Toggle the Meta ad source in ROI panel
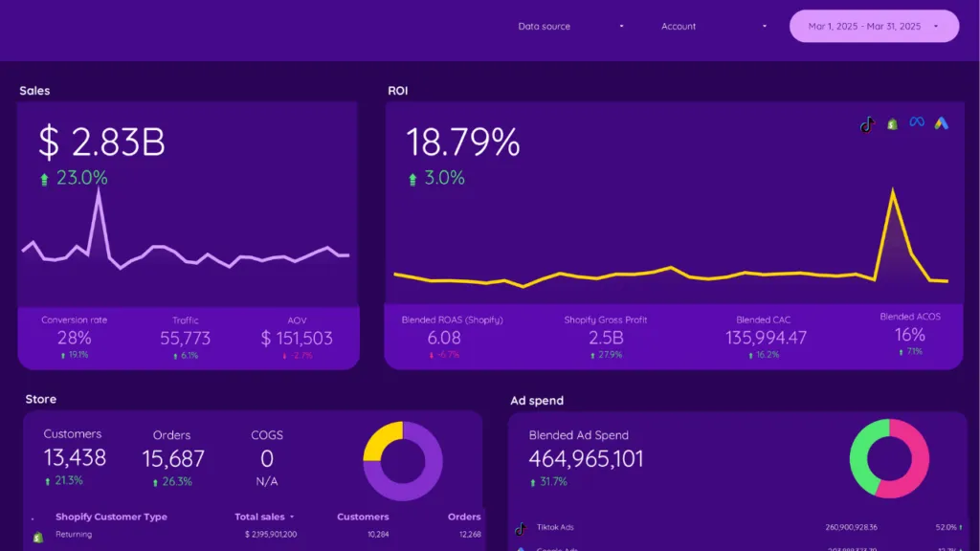The image size is (980, 551). click(916, 122)
